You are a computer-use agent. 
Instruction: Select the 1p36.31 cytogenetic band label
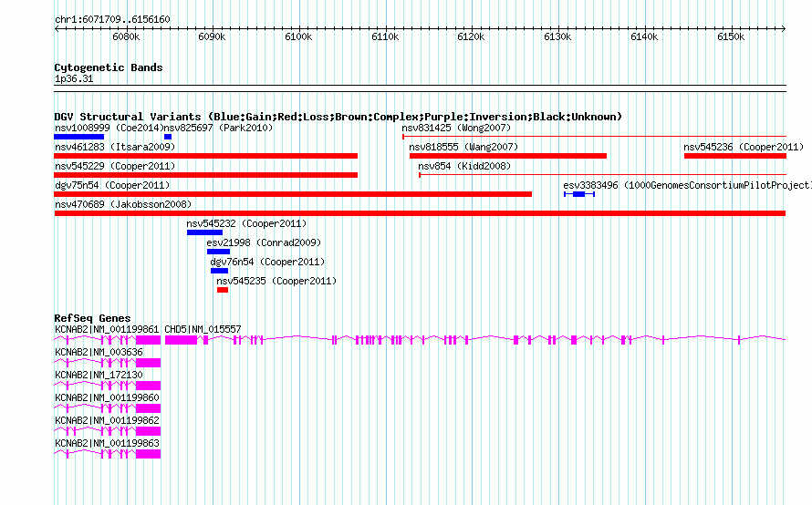(x=74, y=79)
